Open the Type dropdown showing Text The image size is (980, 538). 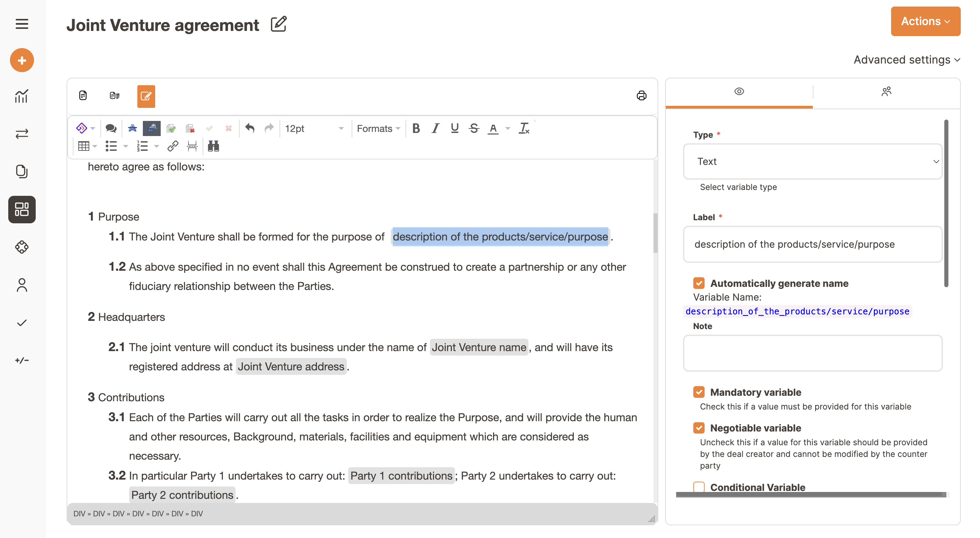coord(813,161)
